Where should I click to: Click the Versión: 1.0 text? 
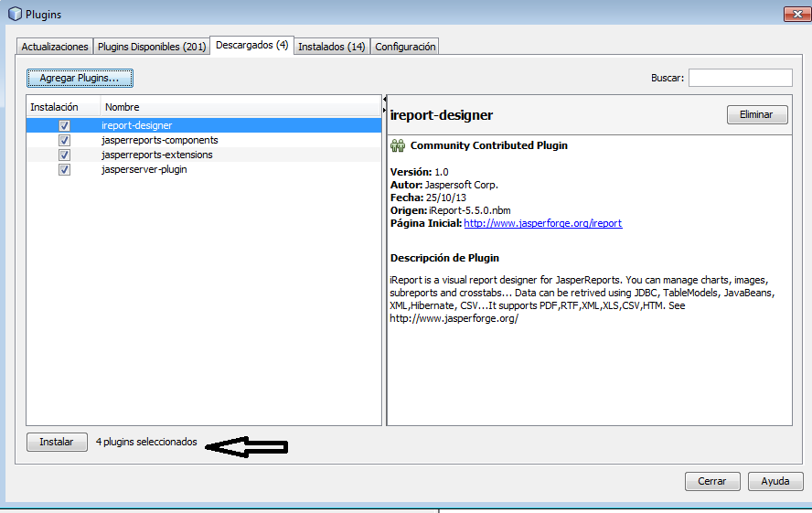pos(420,172)
